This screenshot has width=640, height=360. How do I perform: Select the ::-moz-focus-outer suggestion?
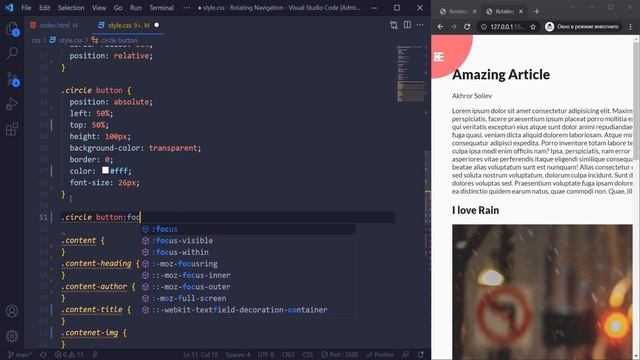click(248, 287)
